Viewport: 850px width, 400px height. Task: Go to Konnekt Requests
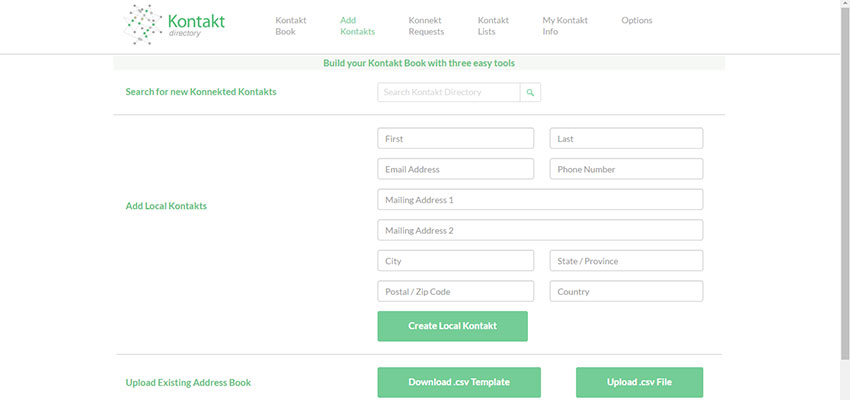pyautogui.click(x=426, y=26)
